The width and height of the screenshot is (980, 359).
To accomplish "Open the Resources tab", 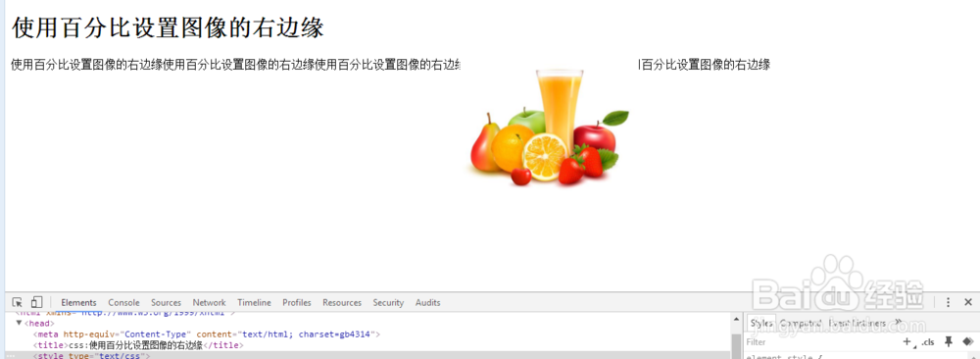I will point(342,303).
